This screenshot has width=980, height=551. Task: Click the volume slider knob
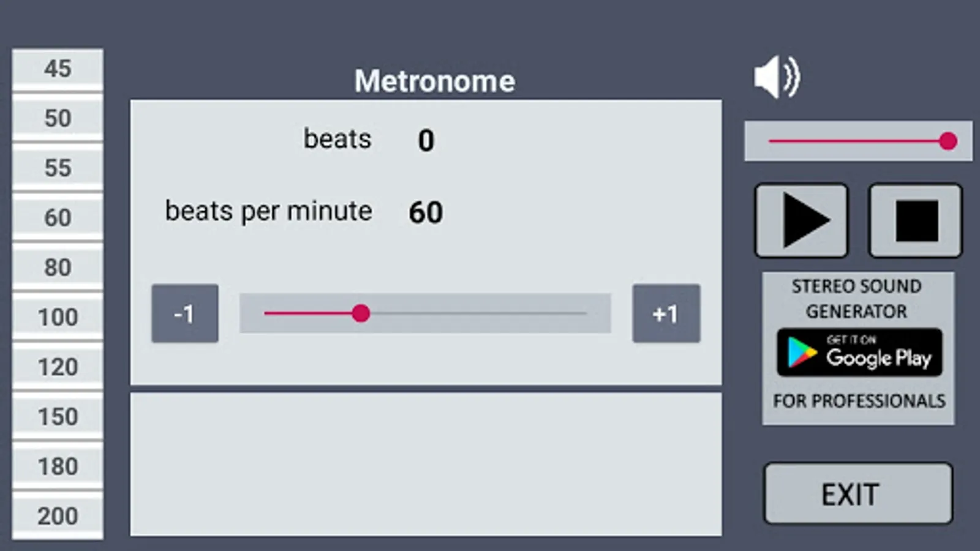point(948,141)
